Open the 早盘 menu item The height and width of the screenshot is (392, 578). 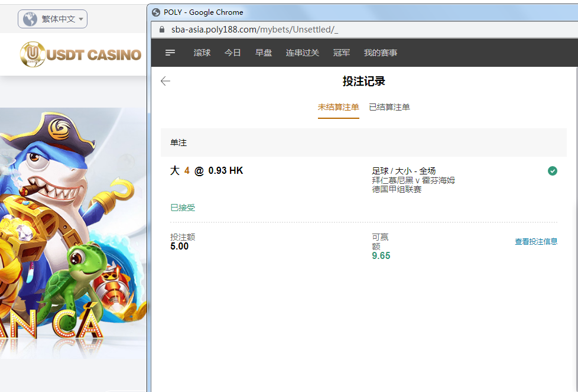pos(264,53)
